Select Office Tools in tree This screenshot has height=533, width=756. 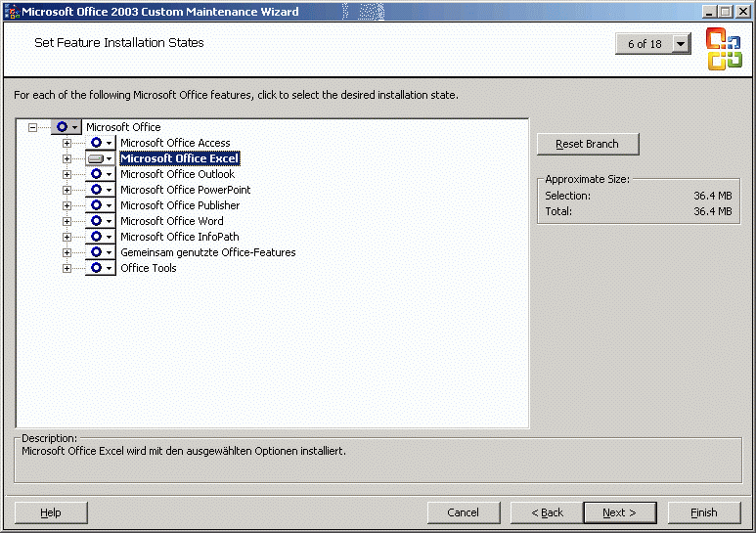[x=149, y=268]
